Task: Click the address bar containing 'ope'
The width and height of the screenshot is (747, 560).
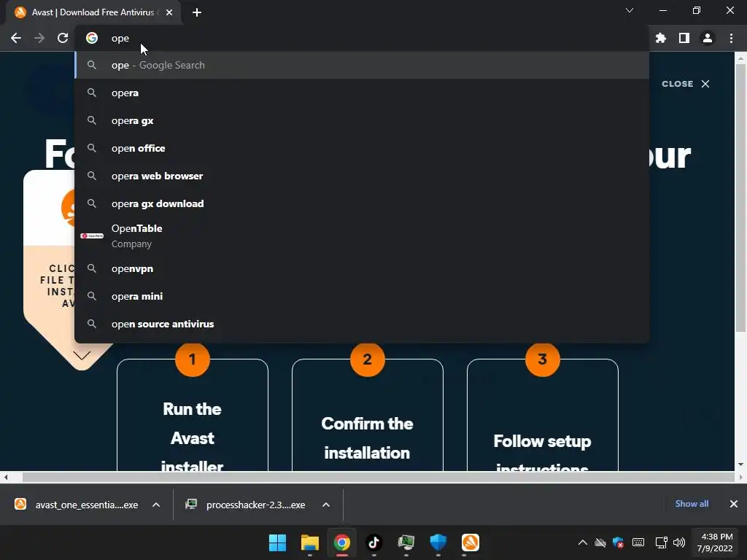Action: [x=362, y=38]
